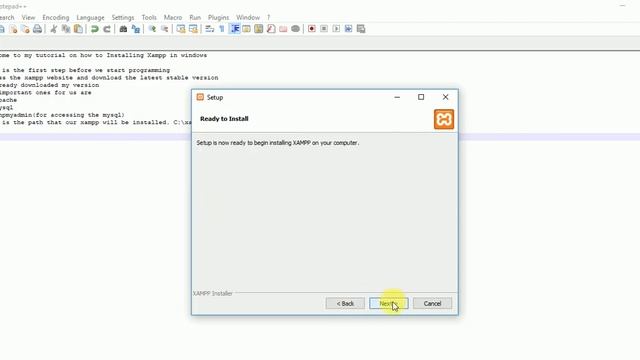
Task: Toggle the Word Wrap icon
Action: click(x=209, y=29)
